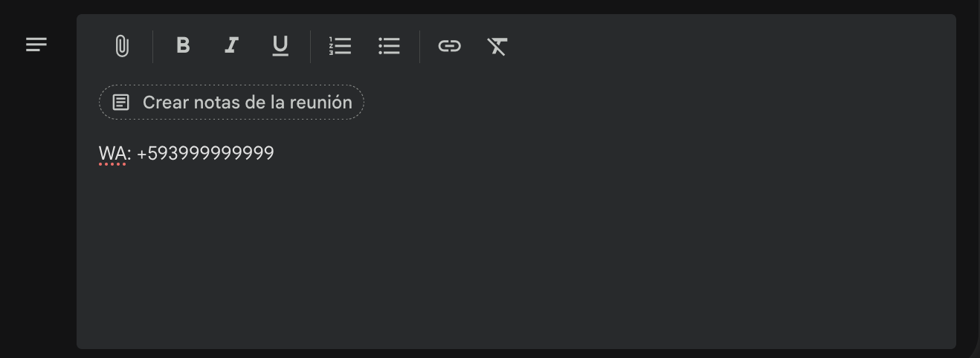Toggle bold formatting
This screenshot has height=358, width=980.
[183, 46]
